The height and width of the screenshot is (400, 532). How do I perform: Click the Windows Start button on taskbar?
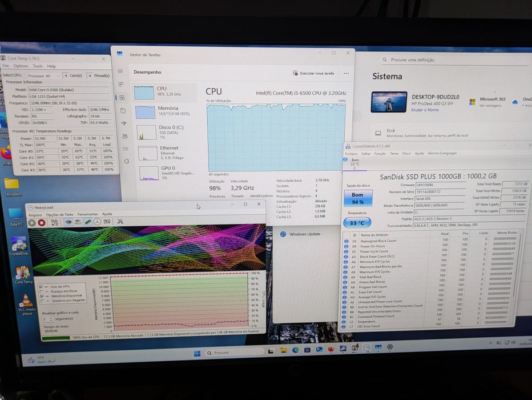197,354
